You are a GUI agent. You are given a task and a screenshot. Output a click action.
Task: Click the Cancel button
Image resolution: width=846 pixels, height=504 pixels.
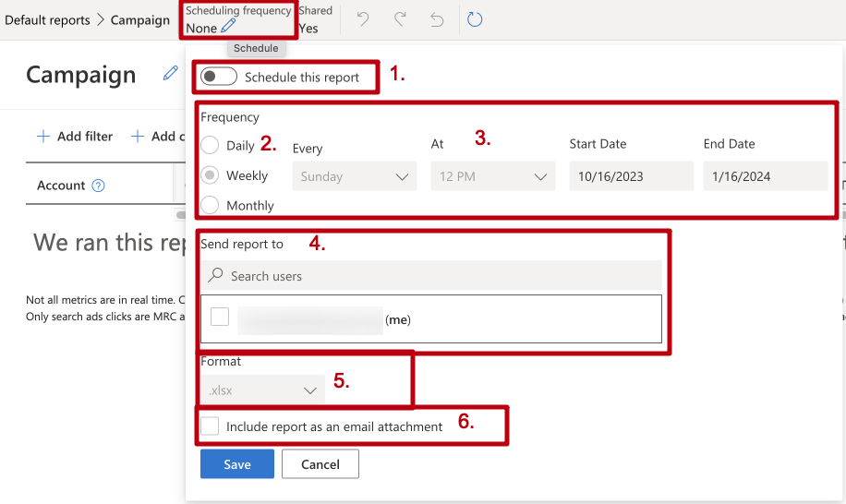click(320, 464)
